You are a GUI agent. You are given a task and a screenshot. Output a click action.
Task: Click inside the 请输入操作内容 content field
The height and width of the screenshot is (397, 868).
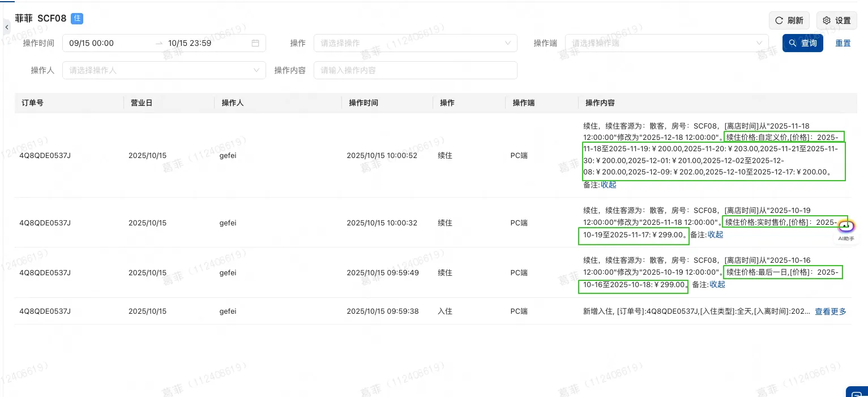click(416, 70)
